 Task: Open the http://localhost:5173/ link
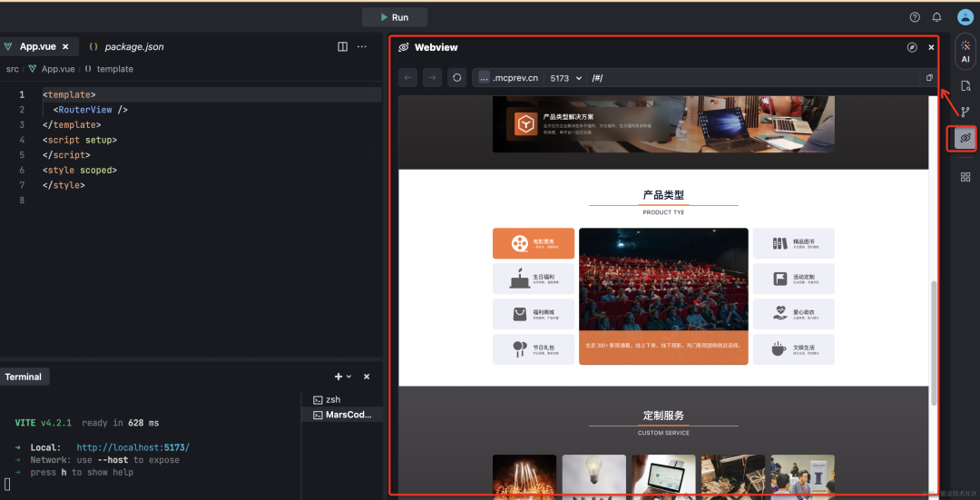[x=133, y=447]
